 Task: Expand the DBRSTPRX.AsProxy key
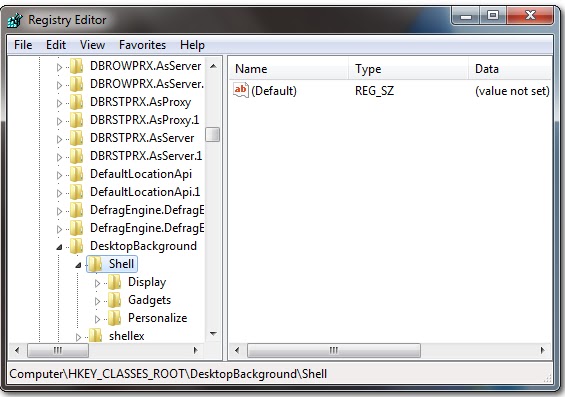coord(59,103)
